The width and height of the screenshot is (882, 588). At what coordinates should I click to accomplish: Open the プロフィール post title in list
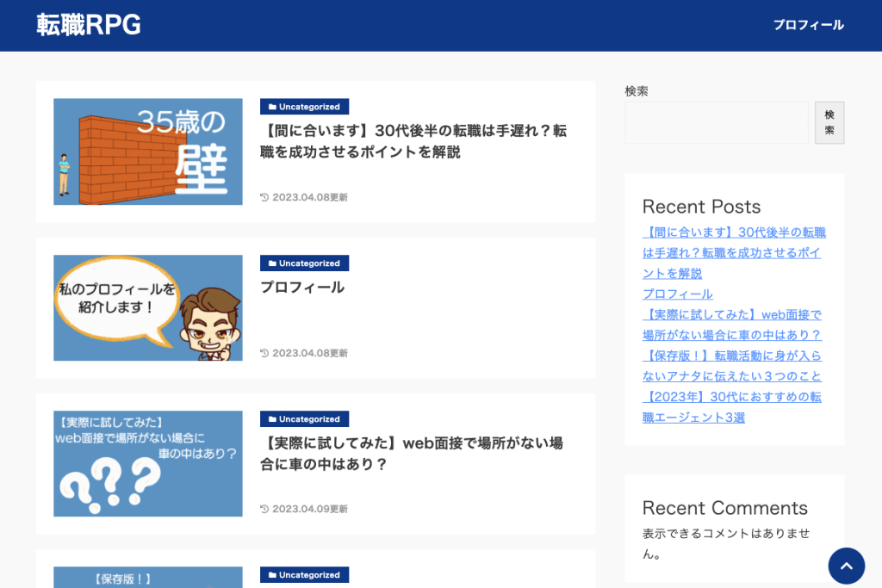point(302,288)
